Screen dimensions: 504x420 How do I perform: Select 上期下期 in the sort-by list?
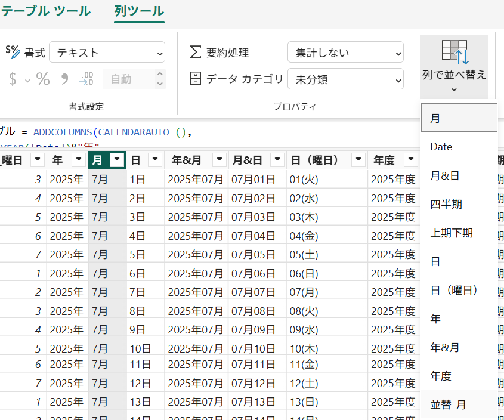[459, 233]
